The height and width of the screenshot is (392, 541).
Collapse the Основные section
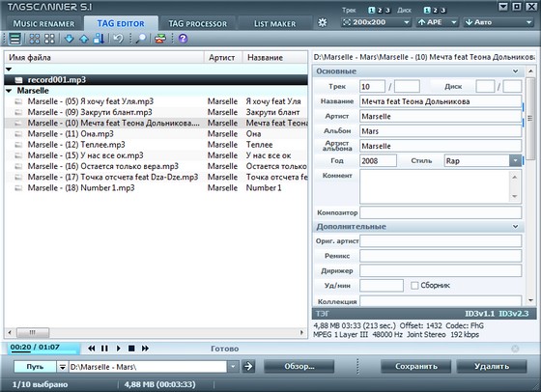point(515,71)
